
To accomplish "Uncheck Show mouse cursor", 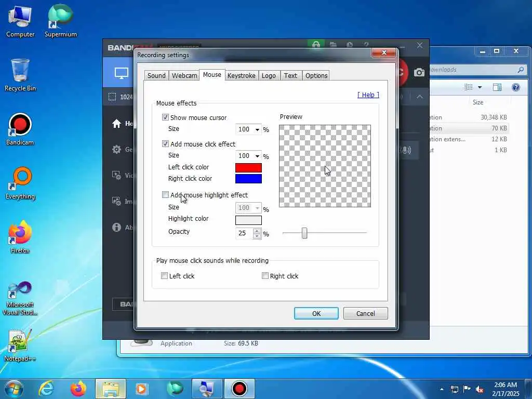I will pos(165,117).
